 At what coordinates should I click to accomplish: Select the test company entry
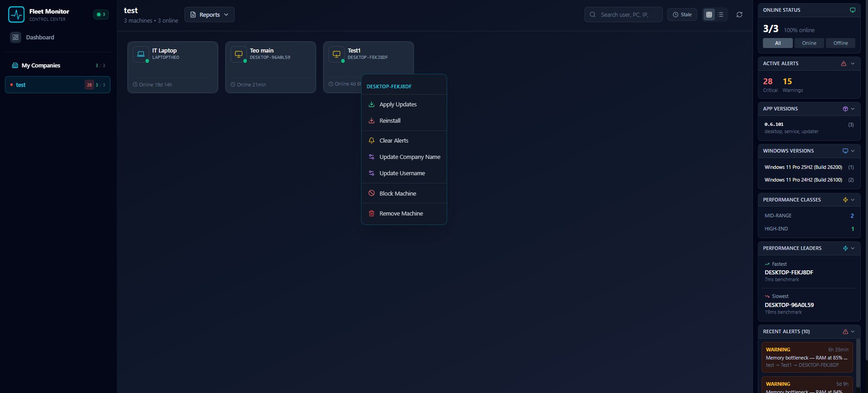pyautogui.click(x=58, y=85)
